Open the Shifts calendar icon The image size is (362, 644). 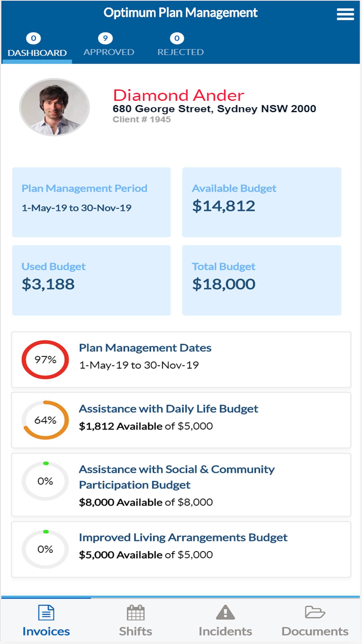(x=136, y=612)
